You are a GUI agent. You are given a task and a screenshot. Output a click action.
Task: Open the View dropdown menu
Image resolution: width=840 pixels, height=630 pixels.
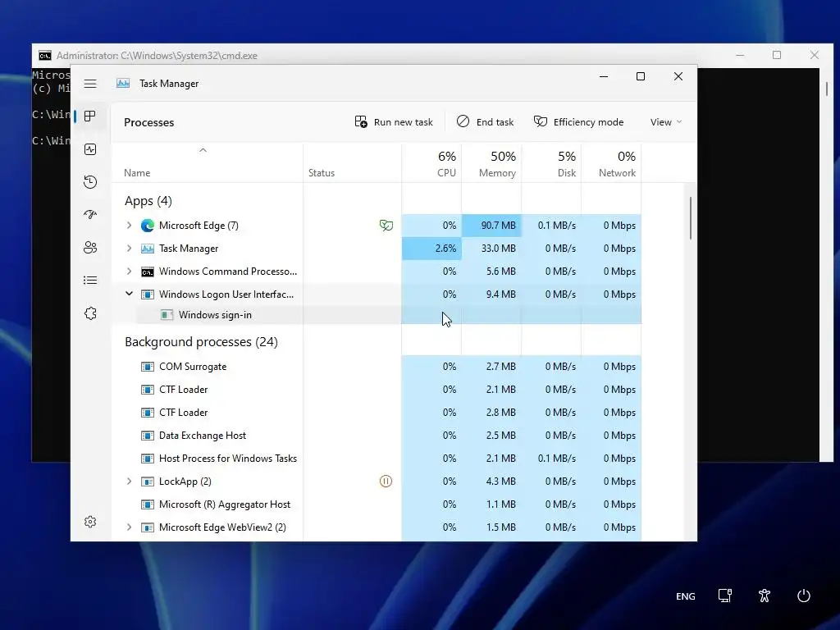666,122
